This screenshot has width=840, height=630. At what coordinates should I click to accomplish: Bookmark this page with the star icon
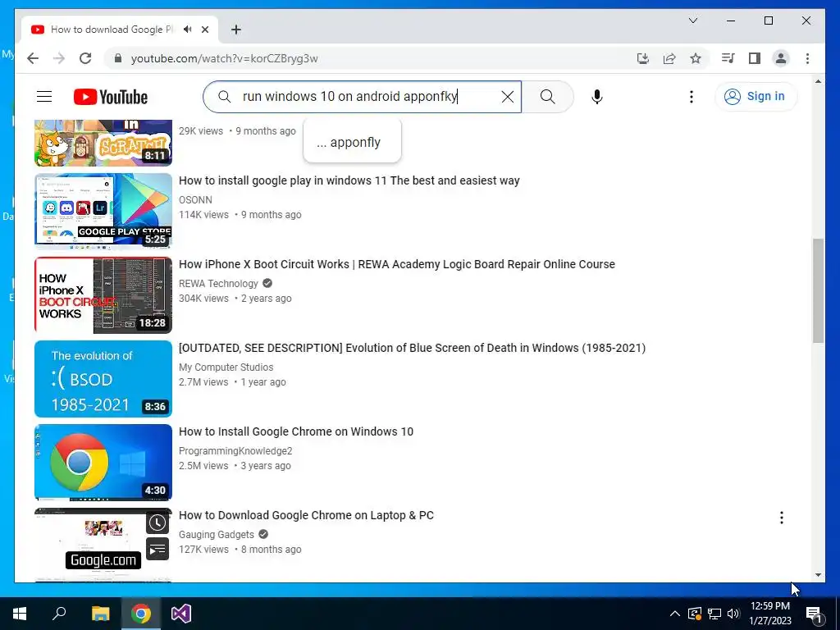696,58
